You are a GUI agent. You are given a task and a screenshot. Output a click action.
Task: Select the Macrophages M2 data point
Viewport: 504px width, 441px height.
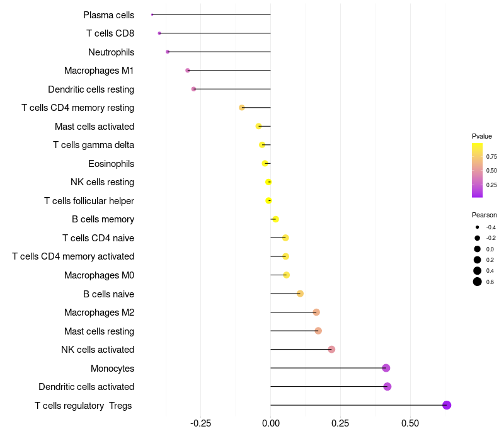(316, 312)
